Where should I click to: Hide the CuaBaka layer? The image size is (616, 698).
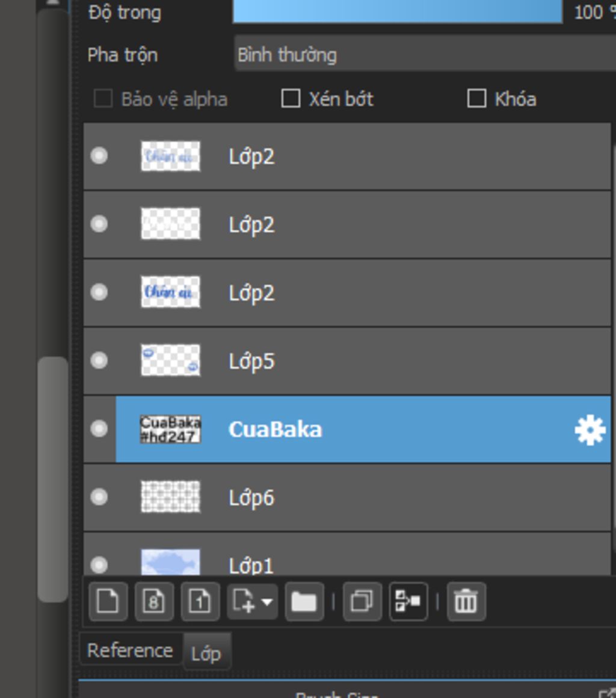(x=99, y=428)
